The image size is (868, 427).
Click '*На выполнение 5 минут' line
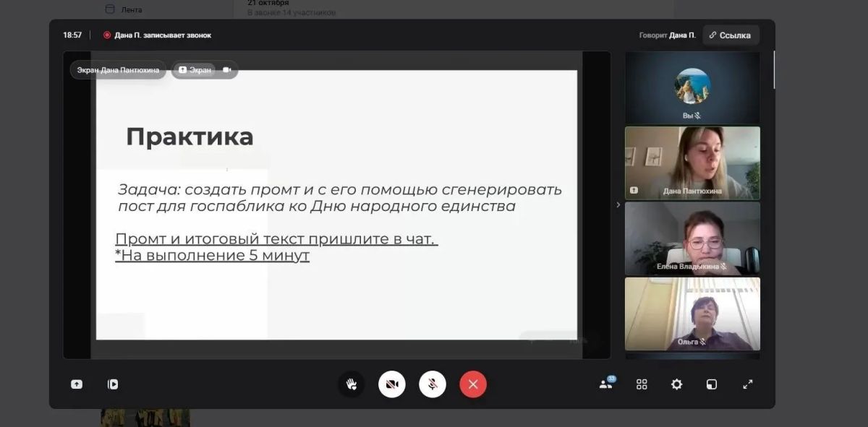pos(212,255)
